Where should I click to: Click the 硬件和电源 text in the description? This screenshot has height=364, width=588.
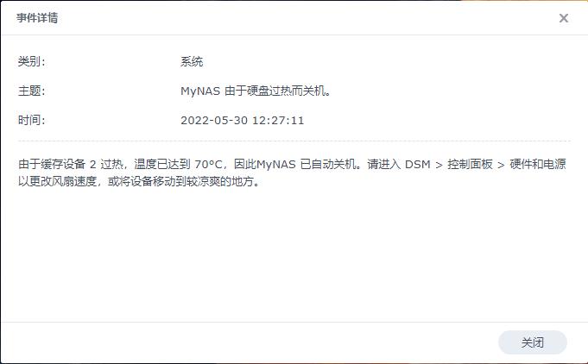[x=538, y=164]
